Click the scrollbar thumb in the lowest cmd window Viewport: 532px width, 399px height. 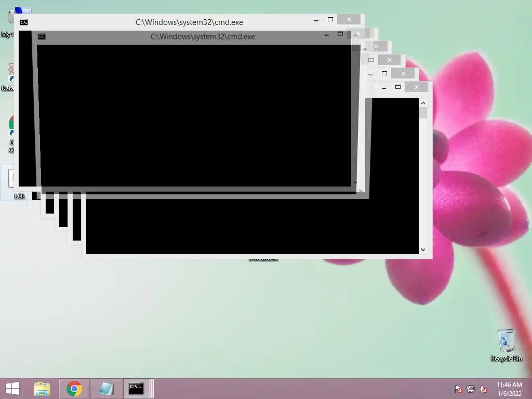[x=423, y=113]
